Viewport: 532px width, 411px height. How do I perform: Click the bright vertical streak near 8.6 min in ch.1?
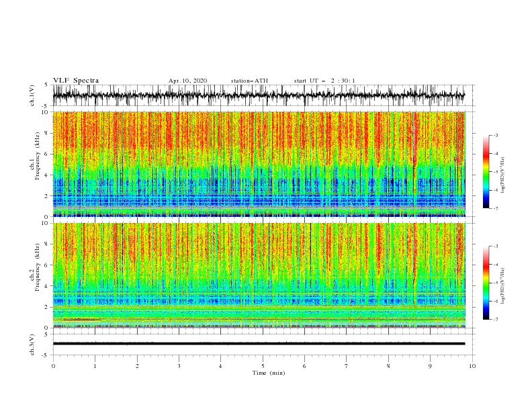(x=414, y=164)
